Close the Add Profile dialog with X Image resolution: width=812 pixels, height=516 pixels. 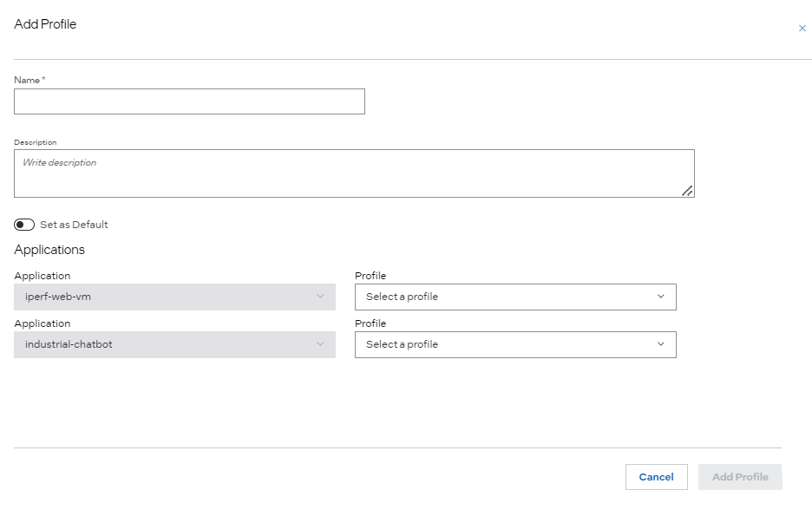[x=802, y=29]
